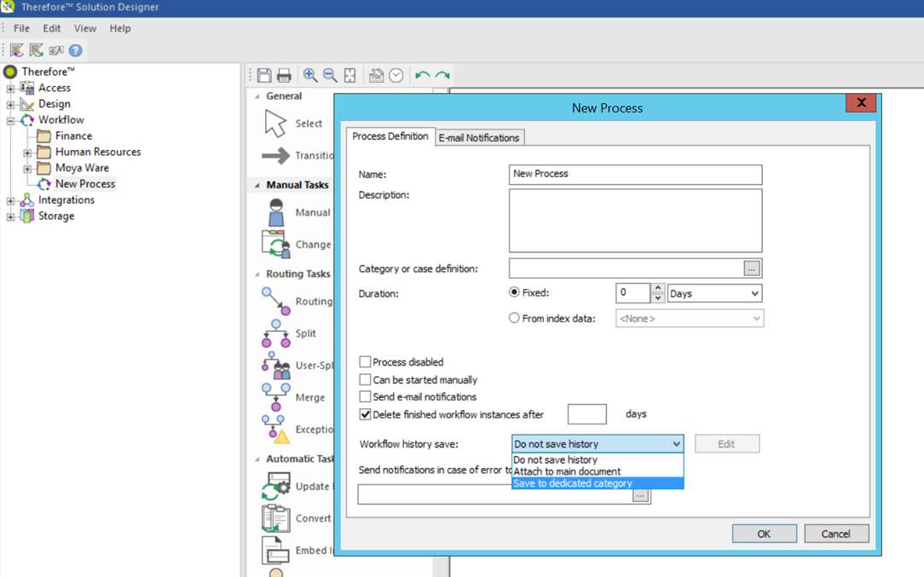This screenshot has height=577, width=924.
Task: Click the Print icon in the toolbar
Action: (x=284, y=76)
